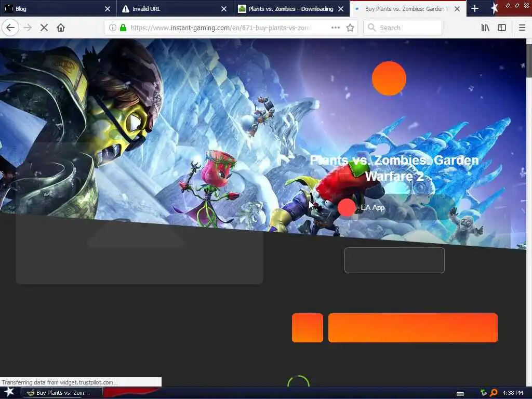This screenshot has width=532, height=399.
Task: Click the orange magnifier tray icon
Action: pyautogui.click(x=494, y=393)
